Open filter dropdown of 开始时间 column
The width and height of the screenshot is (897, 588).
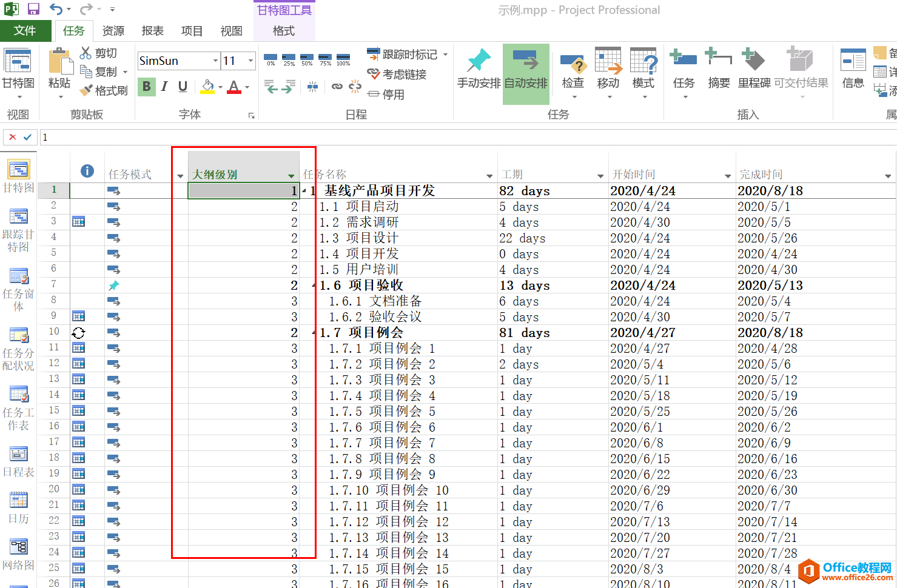click(x=728, y=176)
